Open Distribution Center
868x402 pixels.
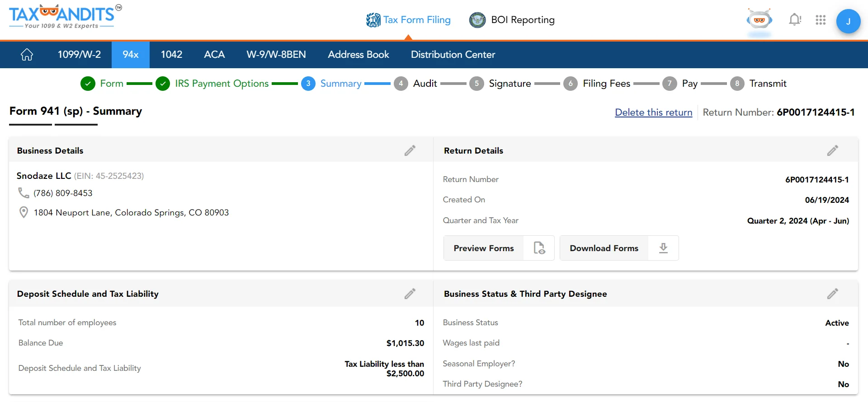click(453, 55)
